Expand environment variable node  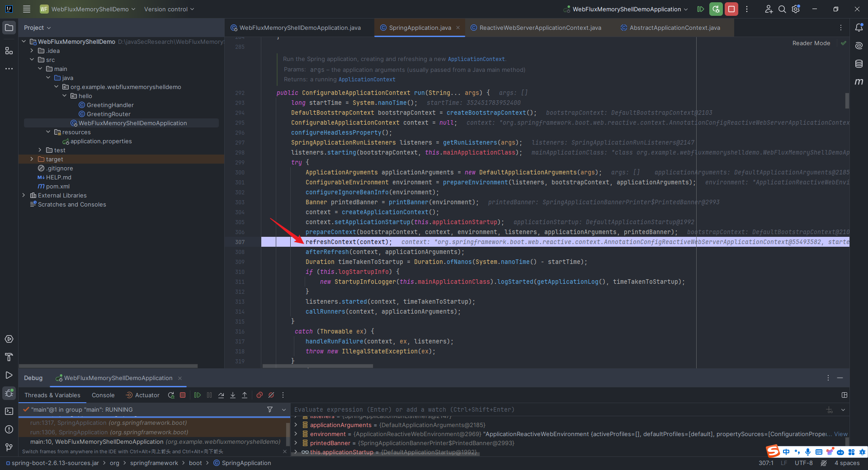pyautogui.click(x=296, y=434)
